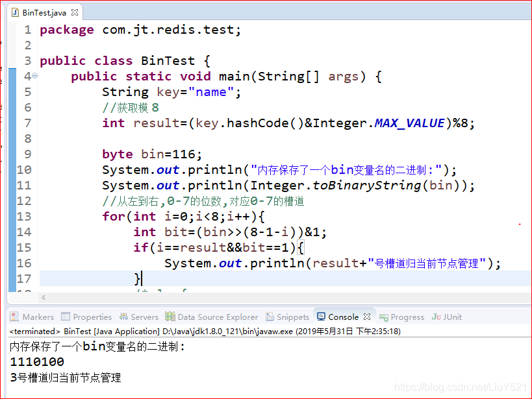Click the Data Source Explorer icon
Image resolution: width=532 pixels, height=399 pixels.
[x=170, y=317]
